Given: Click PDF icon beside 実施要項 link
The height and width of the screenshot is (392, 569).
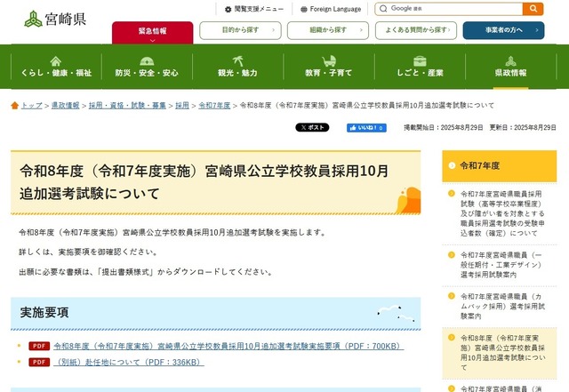Looking at the screenshot, I should point(39,347).
